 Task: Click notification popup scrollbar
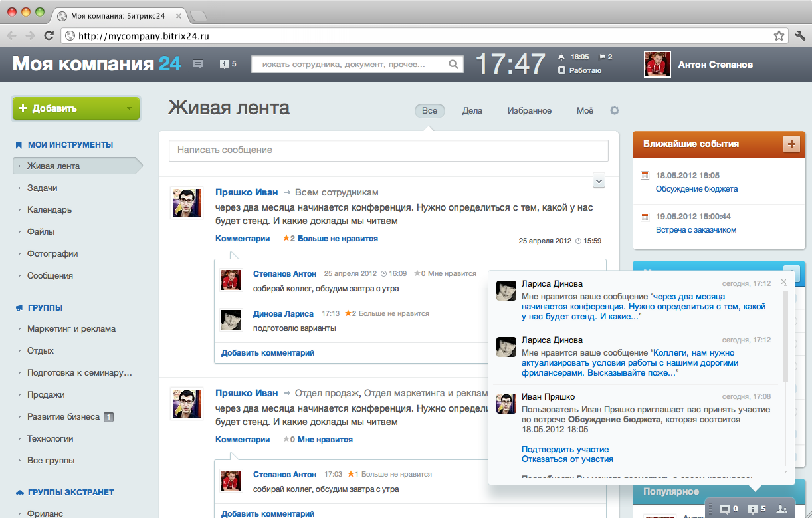coord(786,336)
